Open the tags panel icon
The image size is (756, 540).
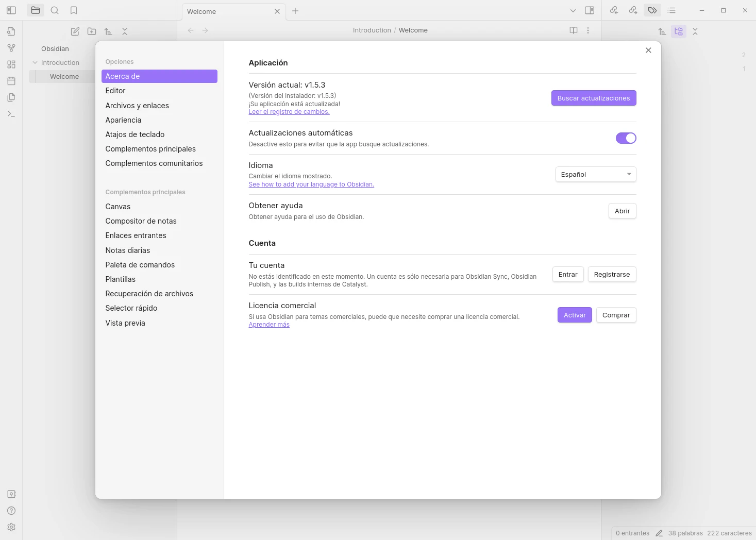coord(652,10)
